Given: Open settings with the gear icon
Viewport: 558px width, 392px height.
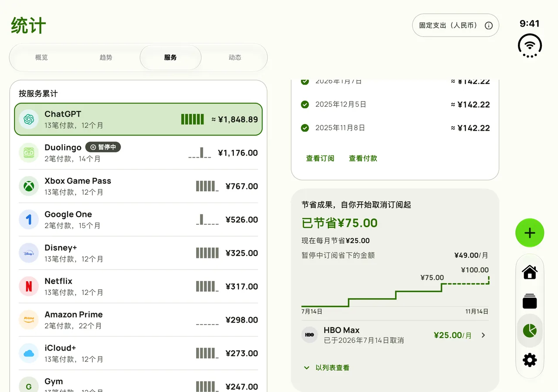Looking at the screenshot, I should click(x=530, y=360).
